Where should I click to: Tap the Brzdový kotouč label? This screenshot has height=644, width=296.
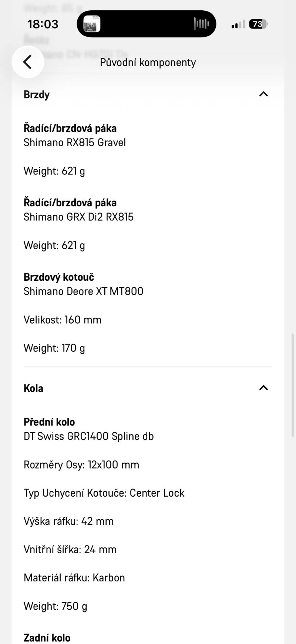click(x=59, y=277)
